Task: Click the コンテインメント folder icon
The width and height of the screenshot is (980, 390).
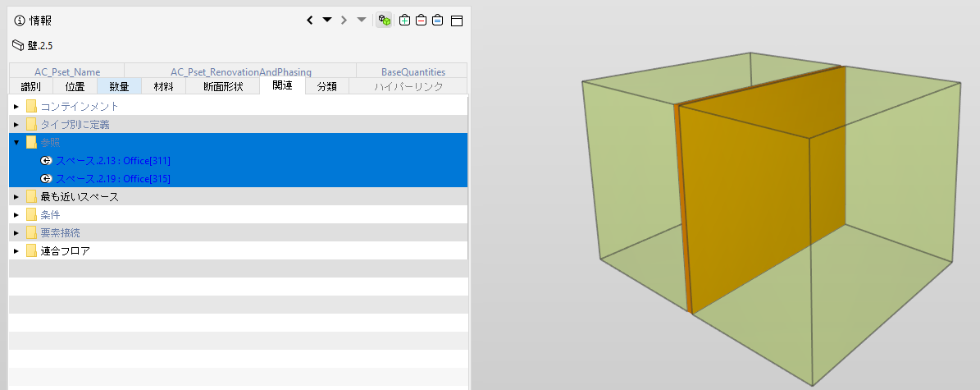Action: pos(31,107)
